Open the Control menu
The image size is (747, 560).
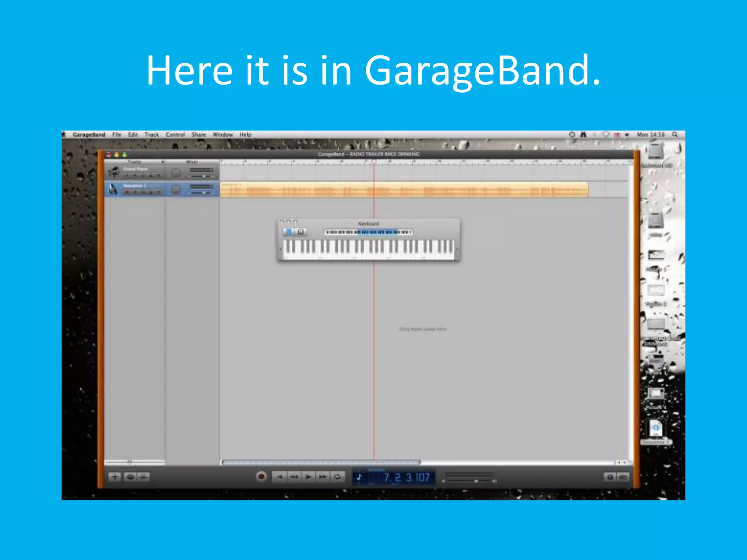[x=175, y=135]
